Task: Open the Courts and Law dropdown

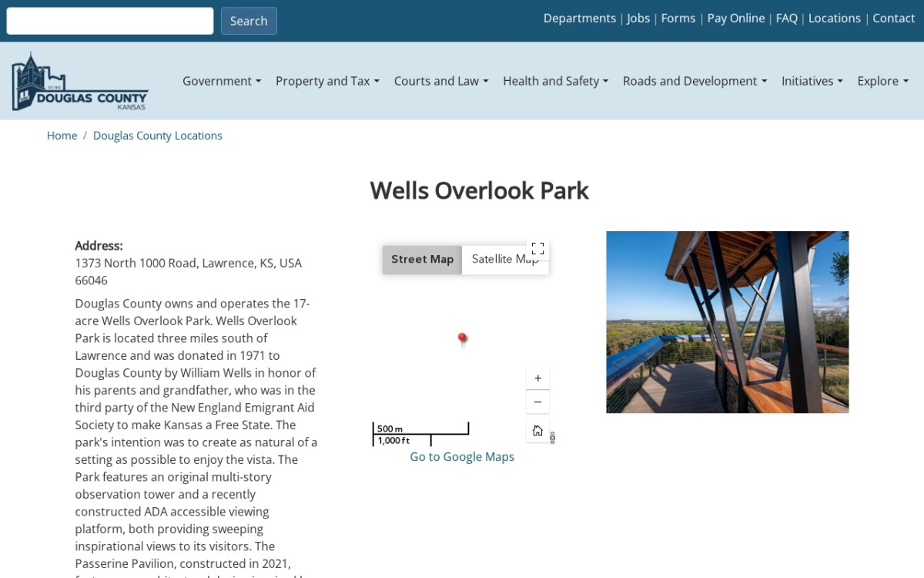Action: [441, 81]
